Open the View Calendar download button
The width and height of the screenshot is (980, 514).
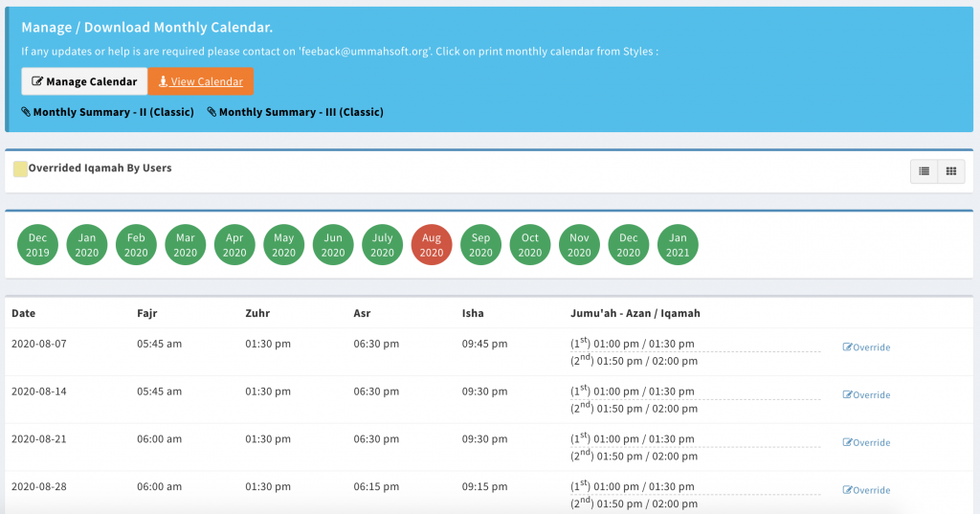pos(201,81)
